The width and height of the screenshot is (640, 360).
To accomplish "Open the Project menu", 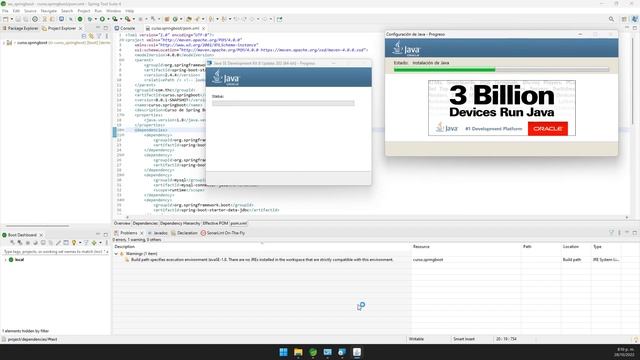I will click(x=84, y=11).
